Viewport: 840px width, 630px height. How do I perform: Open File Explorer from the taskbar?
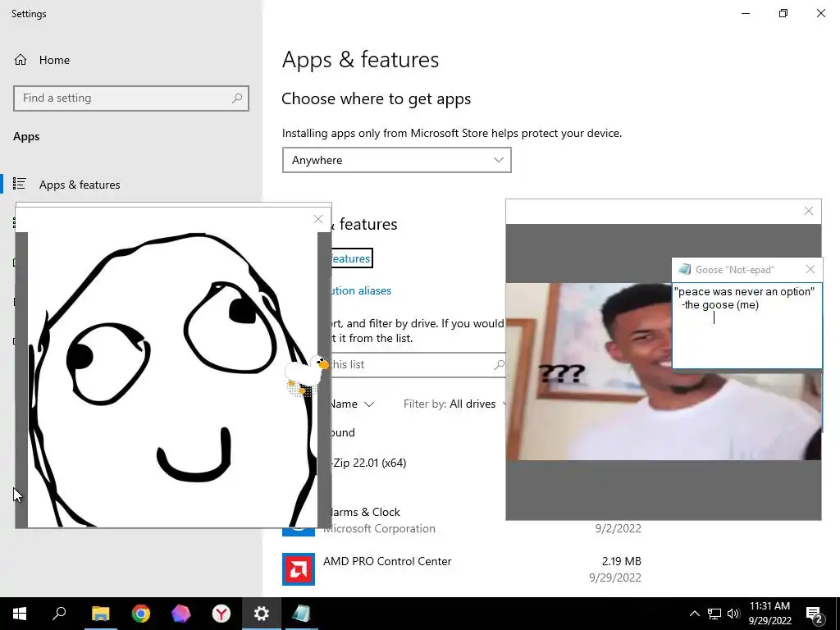pos(100,614)
